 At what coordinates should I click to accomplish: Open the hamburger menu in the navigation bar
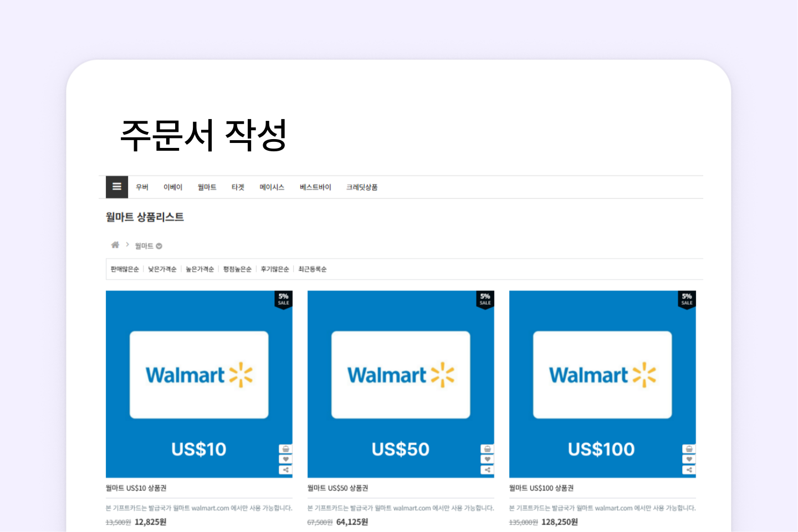117,187
